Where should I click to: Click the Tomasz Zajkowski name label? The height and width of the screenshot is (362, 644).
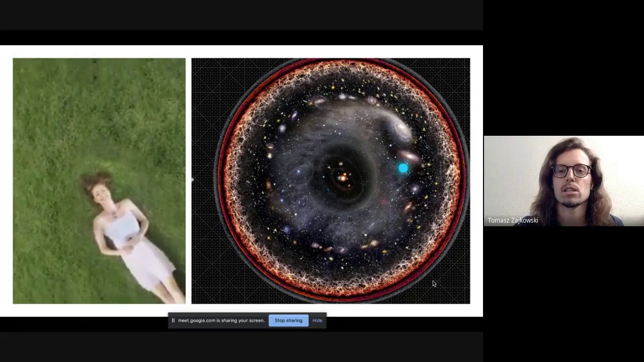[513, 220]
